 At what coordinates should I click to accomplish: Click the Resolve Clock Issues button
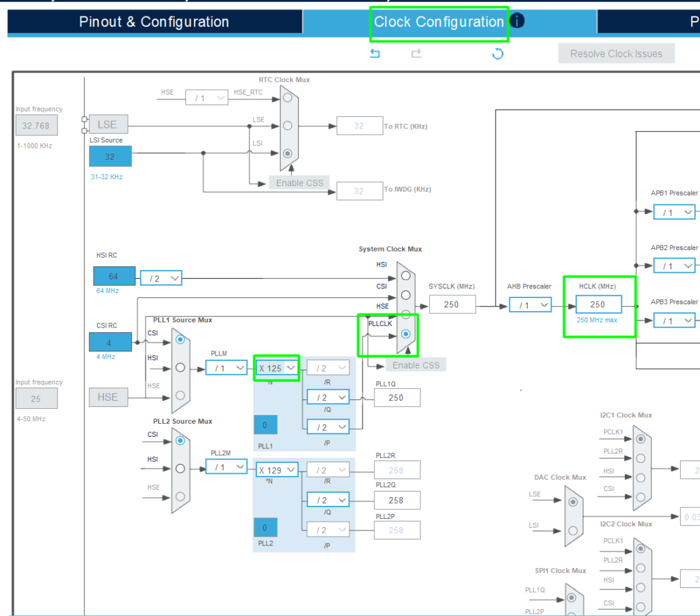616,54
